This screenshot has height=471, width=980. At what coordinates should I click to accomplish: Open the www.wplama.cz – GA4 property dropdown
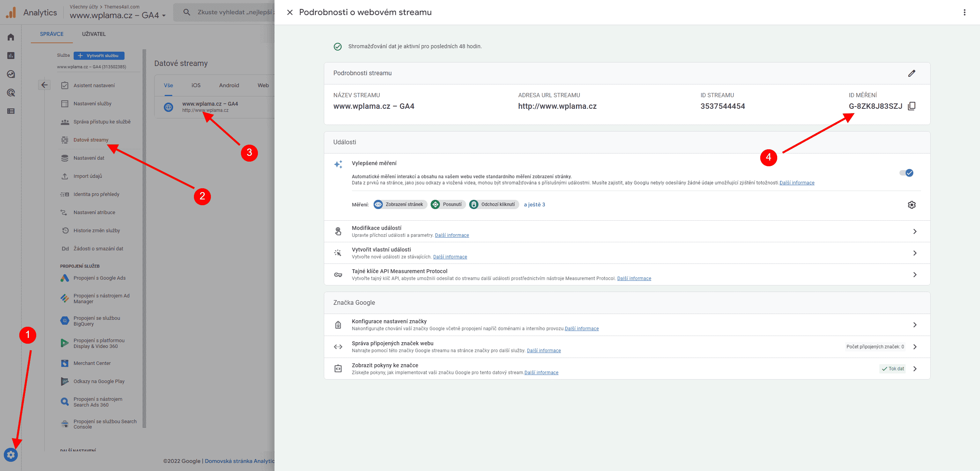pyautogui.click(x=118, y=15)
